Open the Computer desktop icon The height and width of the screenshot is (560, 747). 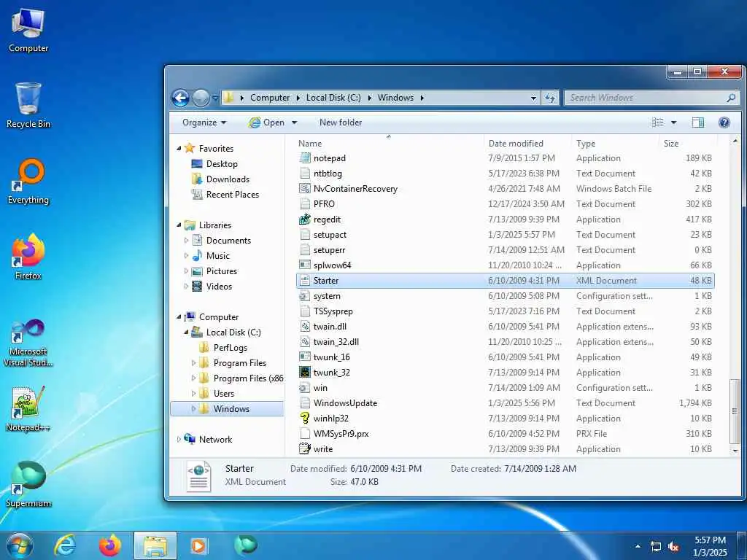tap(28, 30)
